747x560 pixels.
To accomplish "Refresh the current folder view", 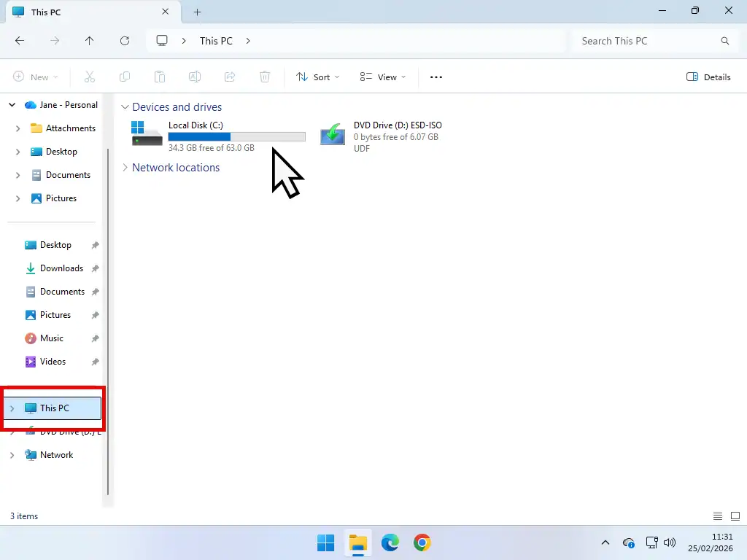I will pyautogui.click(x=124, y=41).
